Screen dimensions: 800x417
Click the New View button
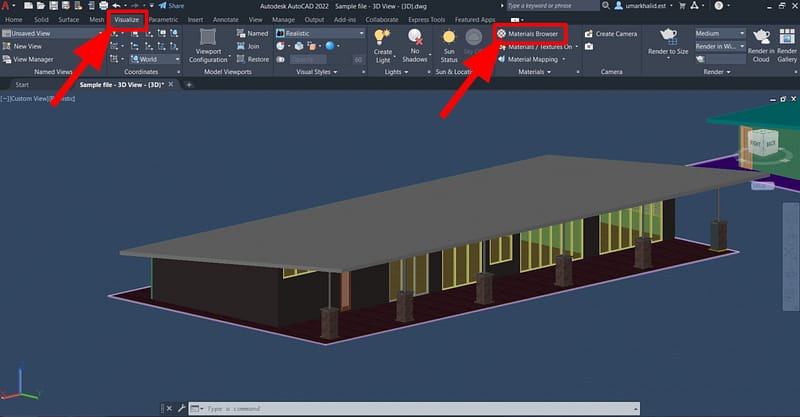point(27,46)
